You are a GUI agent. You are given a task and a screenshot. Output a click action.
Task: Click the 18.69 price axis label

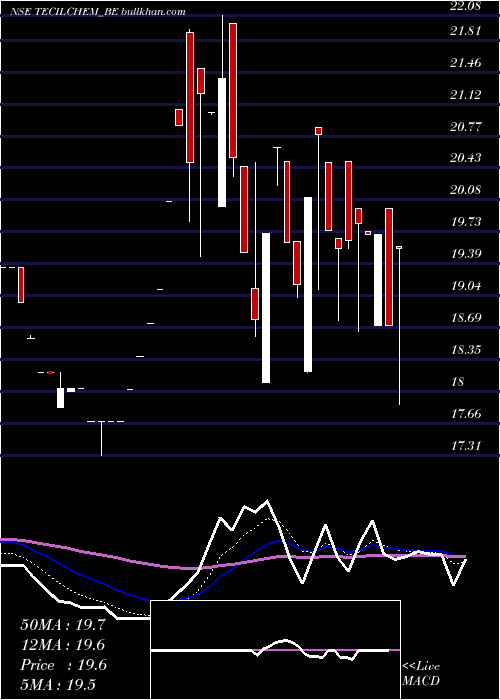click(465, 318)
